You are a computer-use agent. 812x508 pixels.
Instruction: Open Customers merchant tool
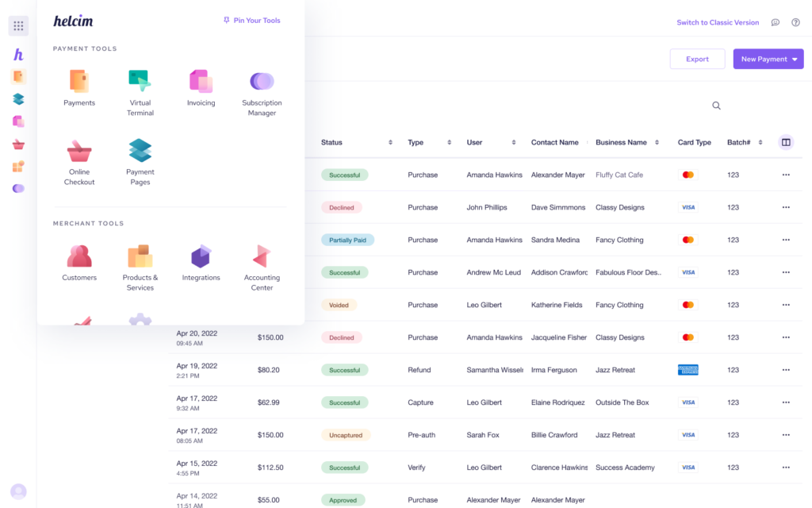[x=79, y=263]
